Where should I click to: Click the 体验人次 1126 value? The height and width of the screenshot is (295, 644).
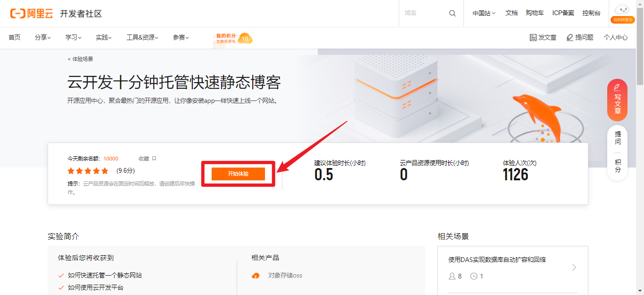pos(515,175)
